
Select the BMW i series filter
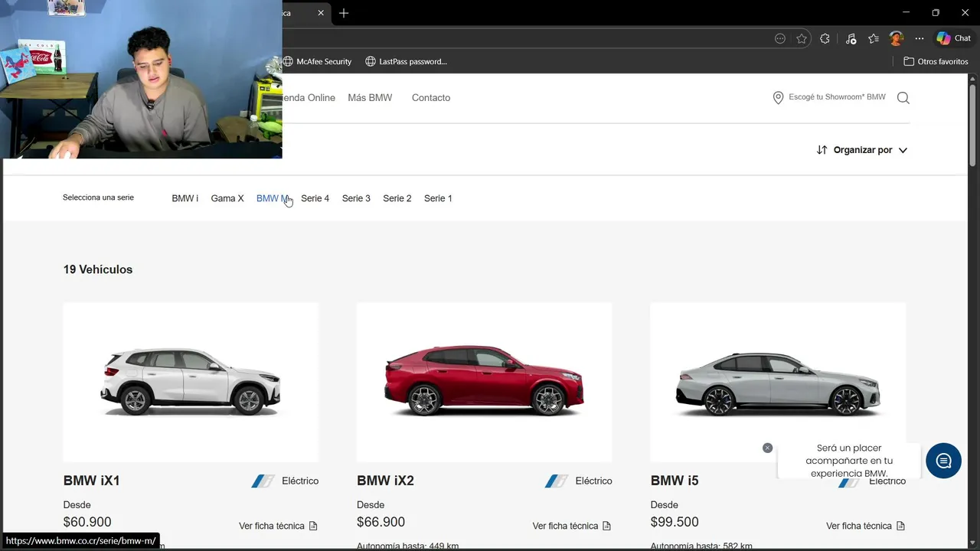click(185, 198)
